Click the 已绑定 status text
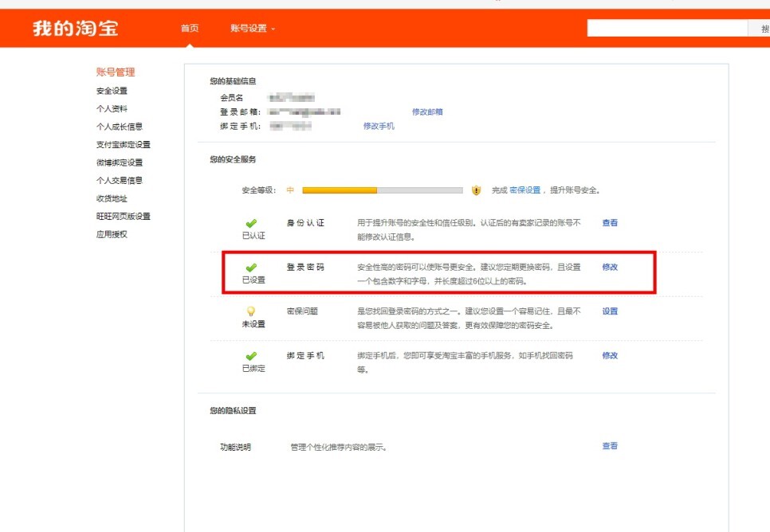Screen dimensions: 770x532 (253, 368)
